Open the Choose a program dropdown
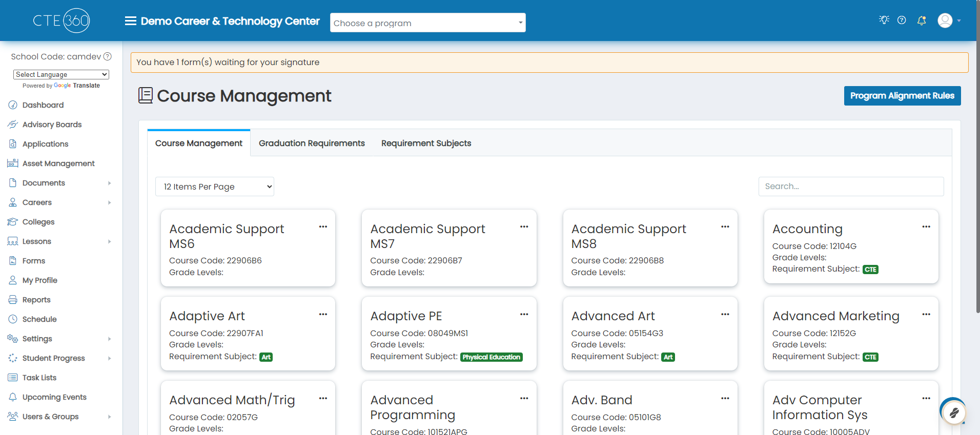The width and height of the screenshot is (980, 435). [x=428, y=23]
